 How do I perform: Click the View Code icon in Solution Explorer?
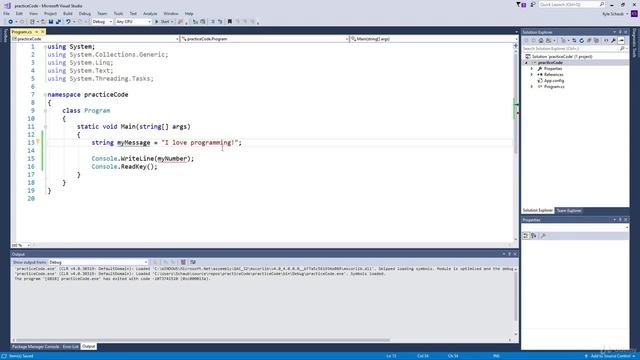[606, 40]
